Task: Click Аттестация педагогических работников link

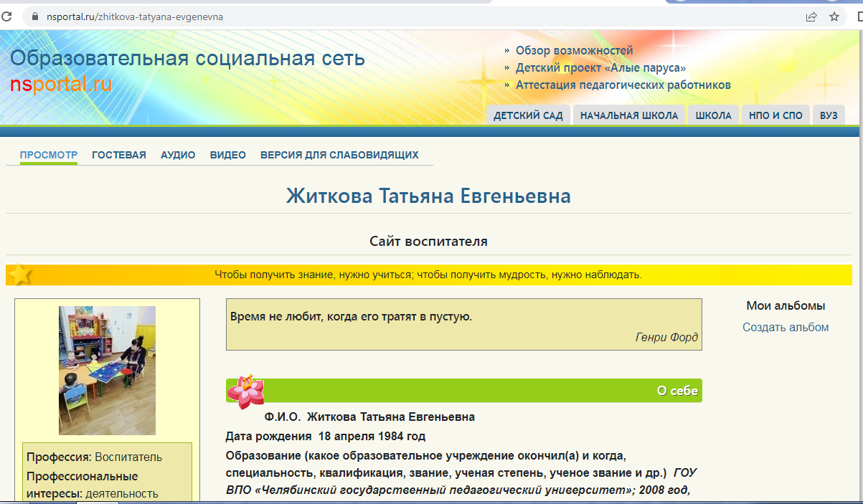Action: (623, 85)
